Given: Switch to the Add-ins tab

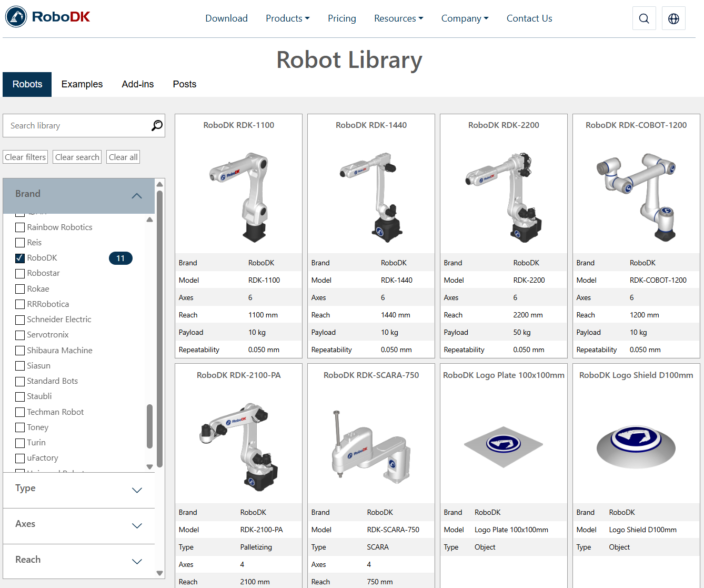Looking at the screenshot, I should 138,84.
